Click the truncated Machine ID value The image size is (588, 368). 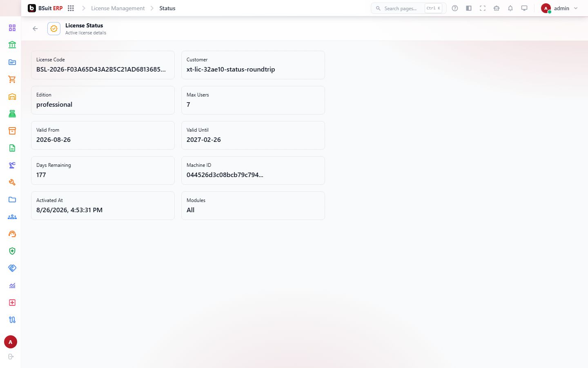[225, 175]
